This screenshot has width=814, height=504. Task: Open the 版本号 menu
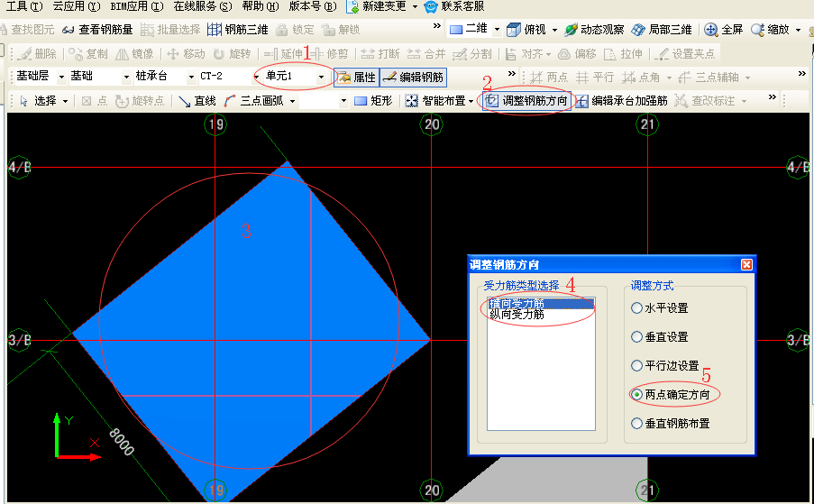tap(313, 6)
